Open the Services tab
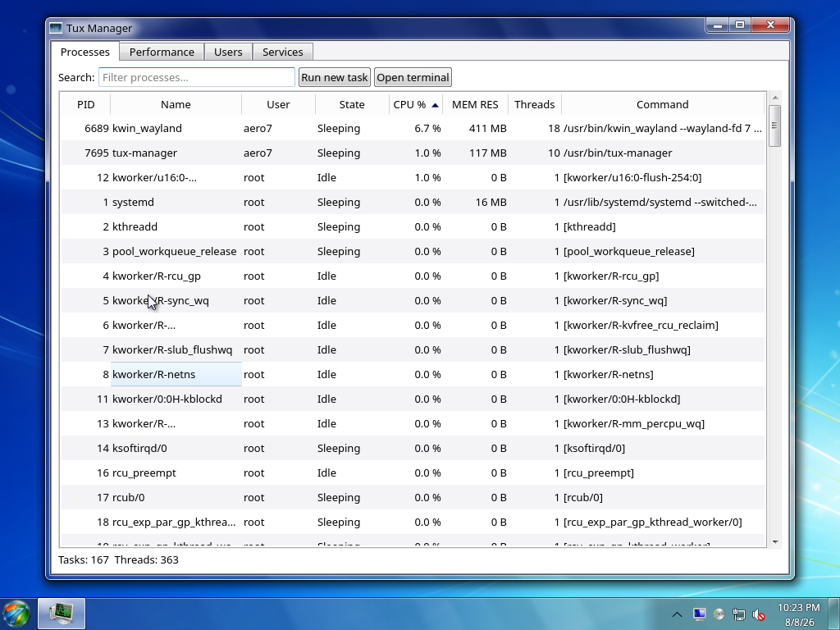Viewport: 840px width, 630px height. [x=283, y=52]
